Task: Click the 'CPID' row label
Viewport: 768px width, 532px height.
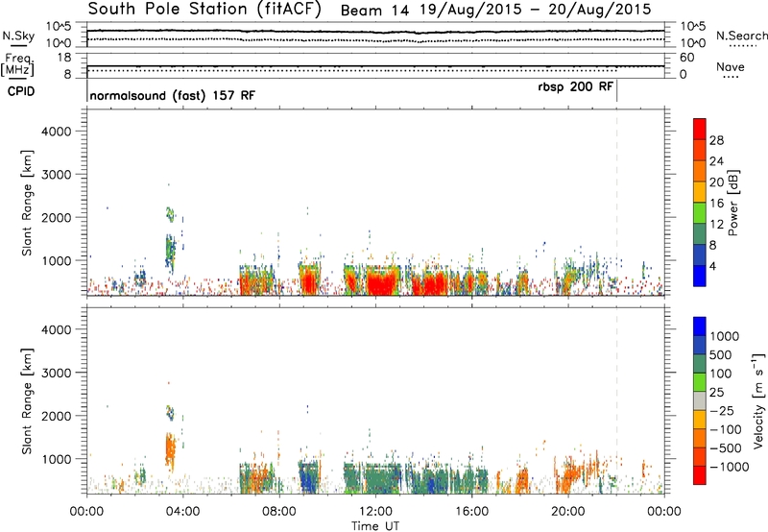Action: pos(21,91)
